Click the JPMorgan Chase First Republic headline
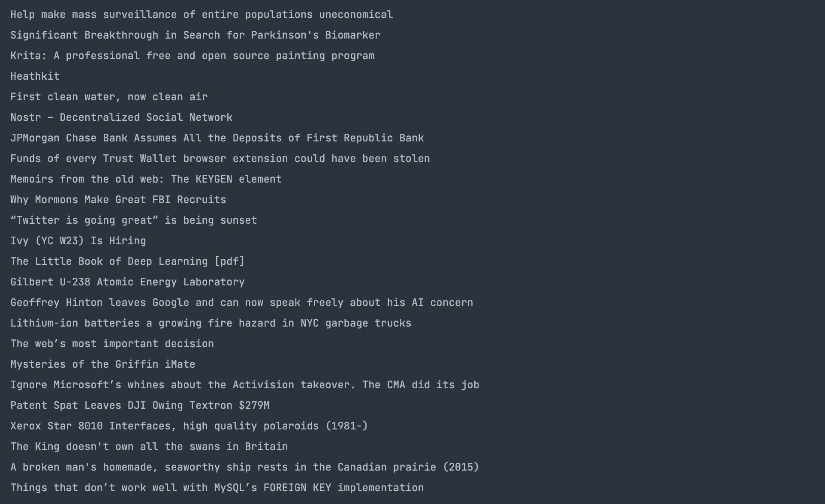 [217, 138]
